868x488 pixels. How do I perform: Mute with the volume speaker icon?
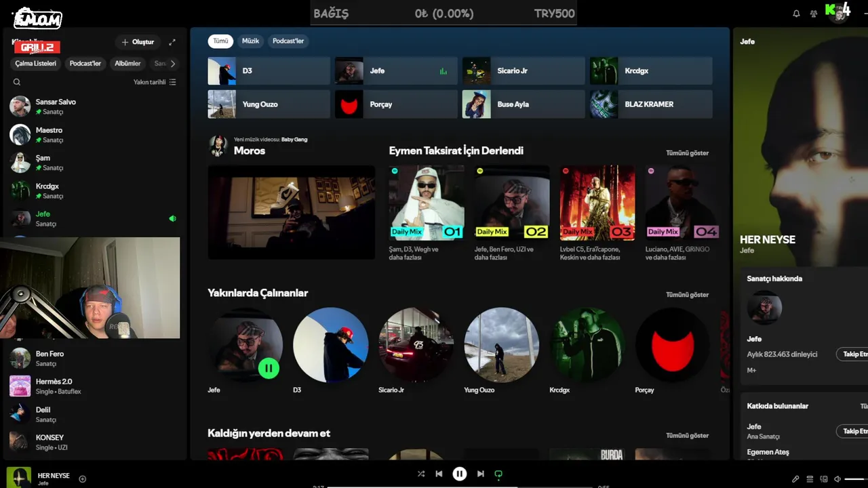click(x=837, y=479)
